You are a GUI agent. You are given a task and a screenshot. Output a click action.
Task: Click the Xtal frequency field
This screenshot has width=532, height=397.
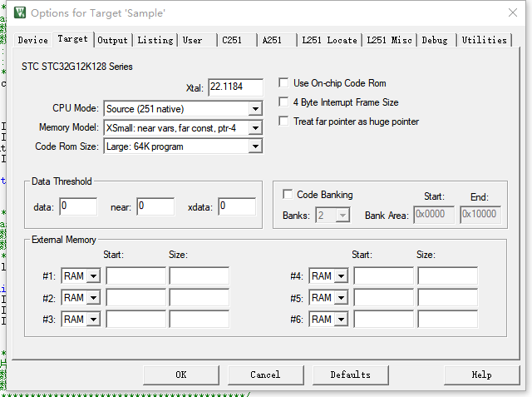coord(236,87)
